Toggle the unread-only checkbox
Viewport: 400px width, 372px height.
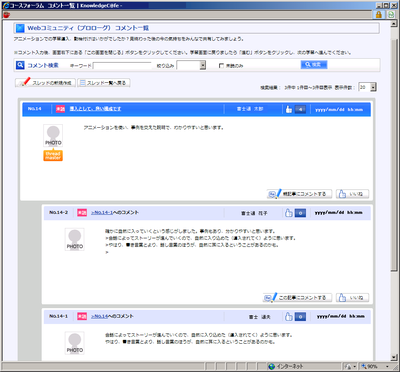(x=221, y=66)
